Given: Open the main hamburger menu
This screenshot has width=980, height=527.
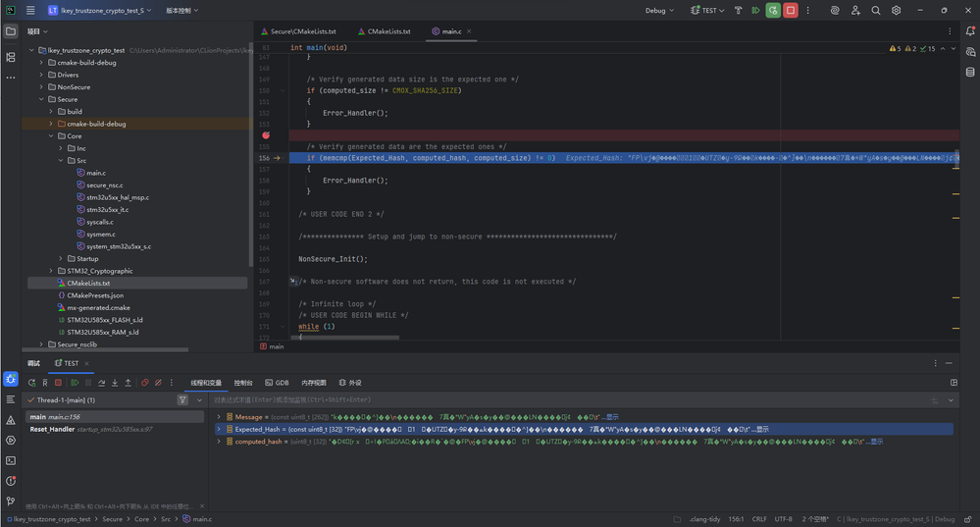Looking at the screenshot, I should tap(30, 11).
